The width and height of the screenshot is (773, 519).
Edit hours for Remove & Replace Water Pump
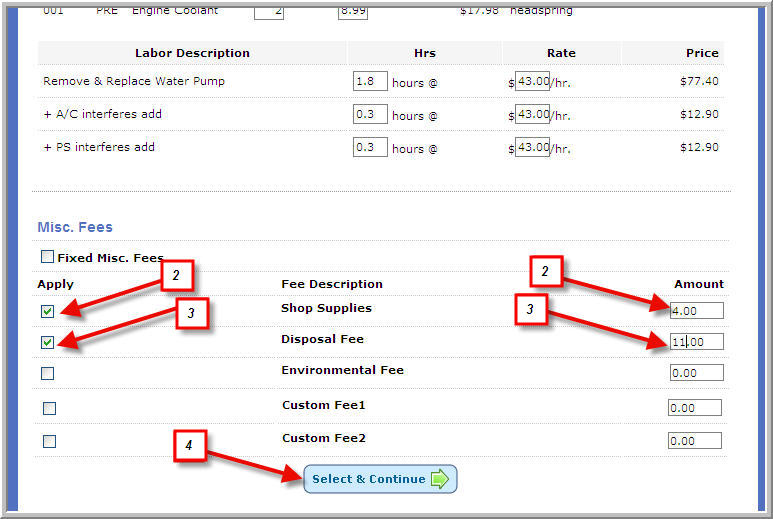pos(370,81)
